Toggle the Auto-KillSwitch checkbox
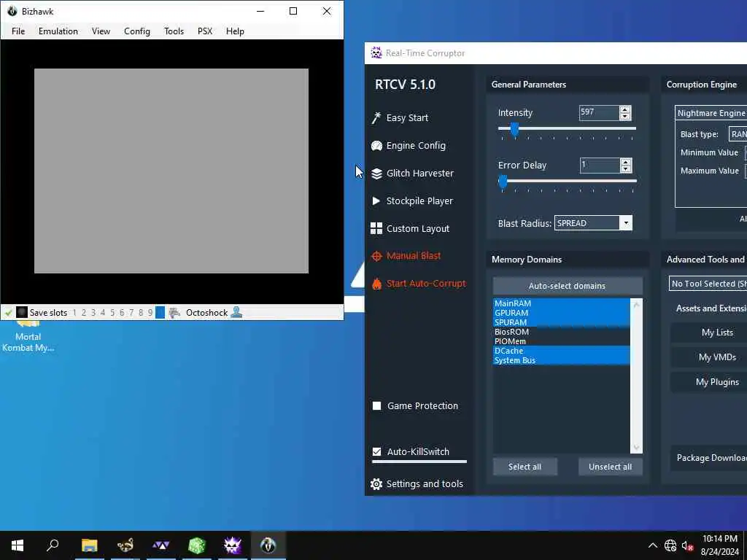This screenshot has height=560, width=747. click(377, 452)
